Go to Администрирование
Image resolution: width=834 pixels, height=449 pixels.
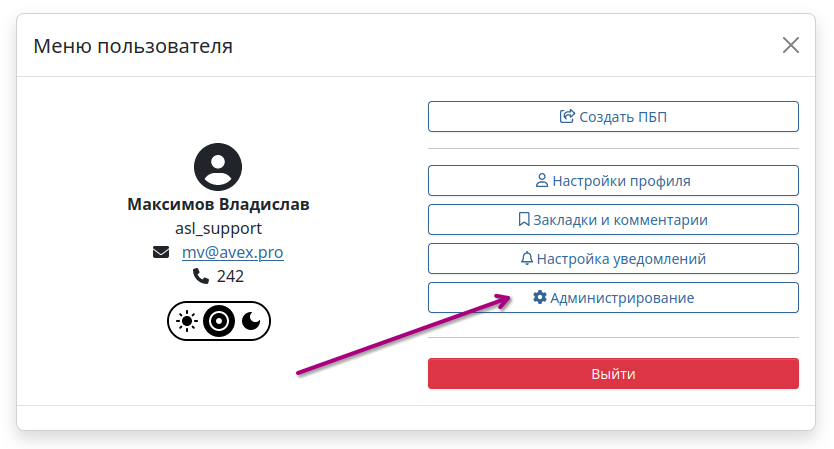pos(613,297)
